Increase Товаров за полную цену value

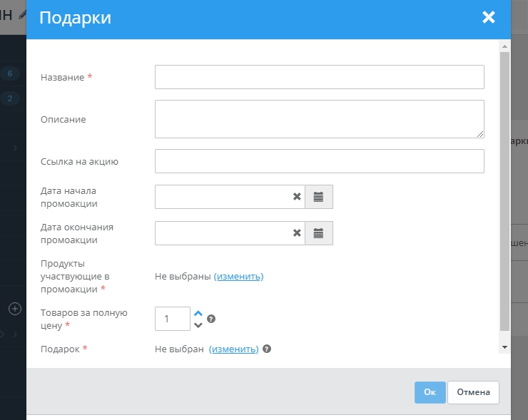click(x=198, y=313)
